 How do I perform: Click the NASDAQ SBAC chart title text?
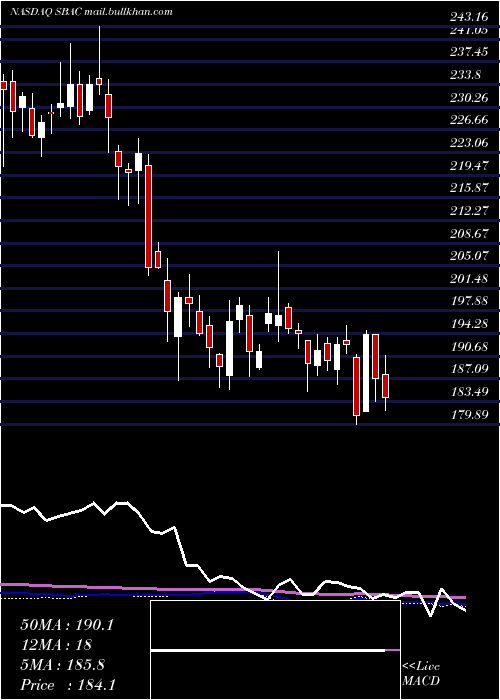point(91,12)
